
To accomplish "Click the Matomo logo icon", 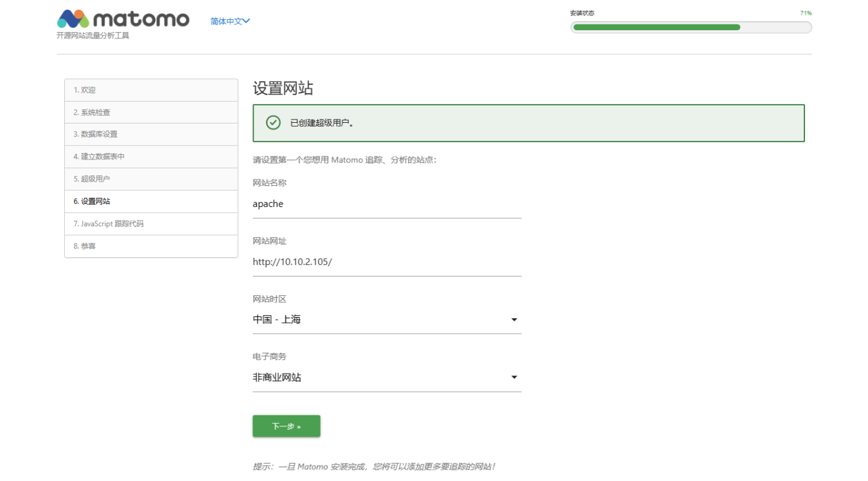I will click(x=72, y=19).
